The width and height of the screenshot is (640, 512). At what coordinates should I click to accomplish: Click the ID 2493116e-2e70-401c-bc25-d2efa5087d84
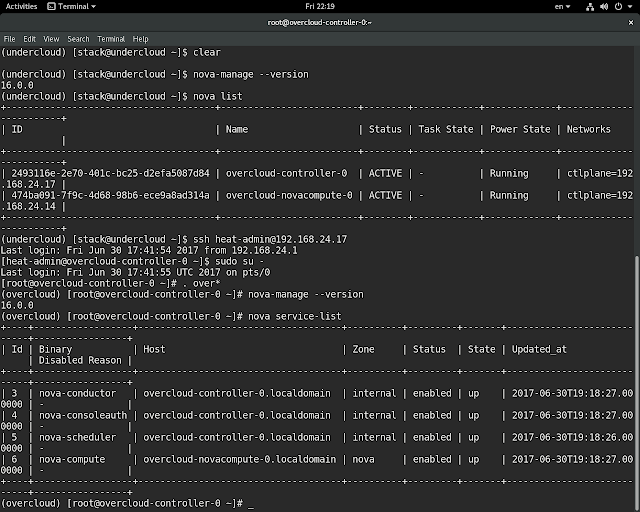tap(110, 174)
